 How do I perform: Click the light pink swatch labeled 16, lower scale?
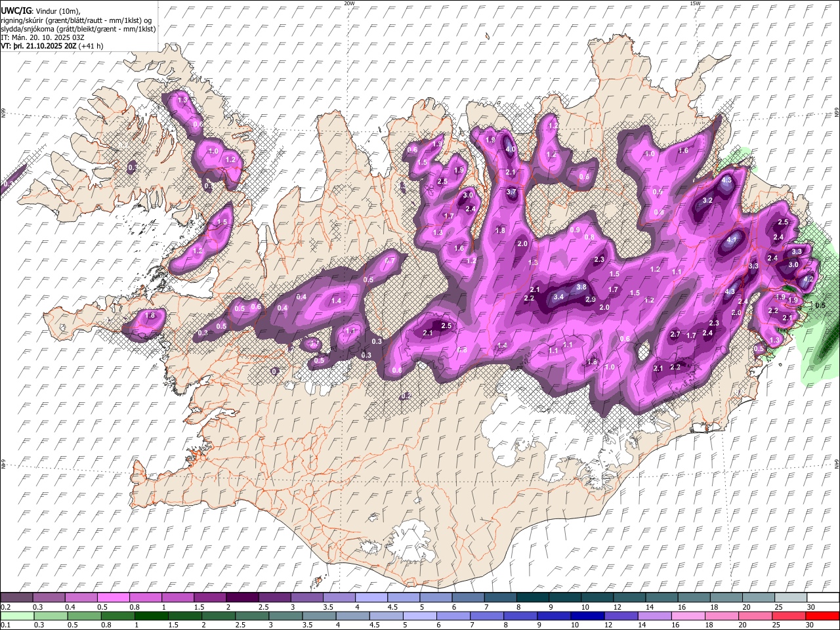tap(688, 616)
